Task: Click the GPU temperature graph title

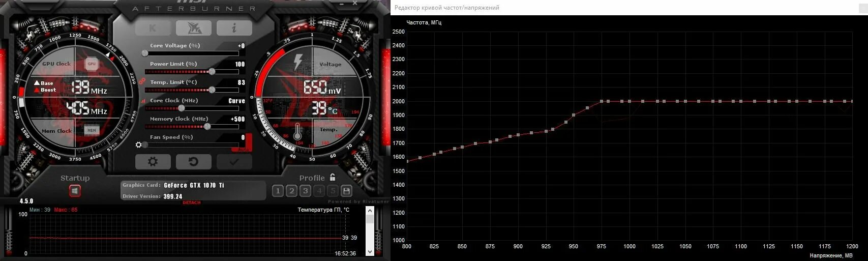Action: [x=323, y=210]
